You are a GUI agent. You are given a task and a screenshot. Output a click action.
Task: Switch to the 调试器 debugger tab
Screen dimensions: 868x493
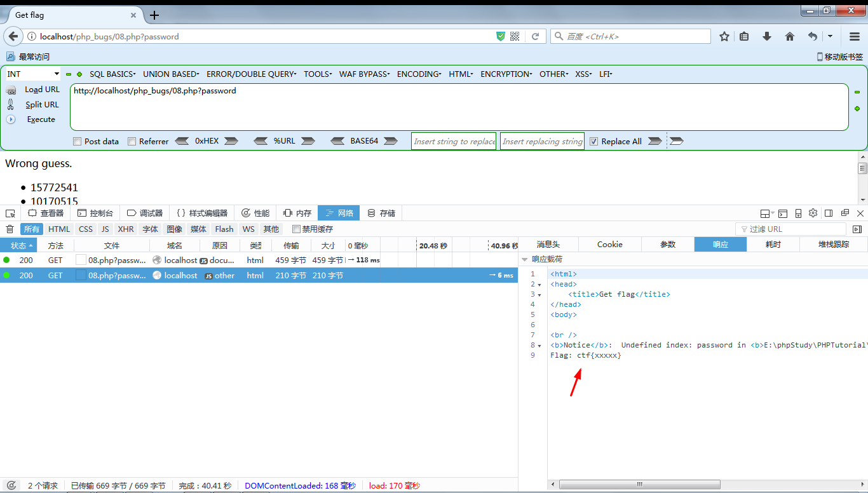coord(145,213)
